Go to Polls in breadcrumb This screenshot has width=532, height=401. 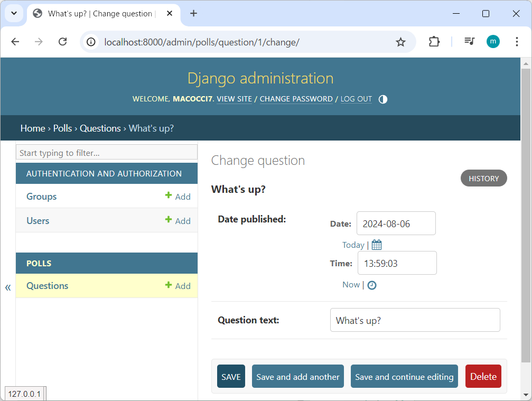(x=62, y=128)
